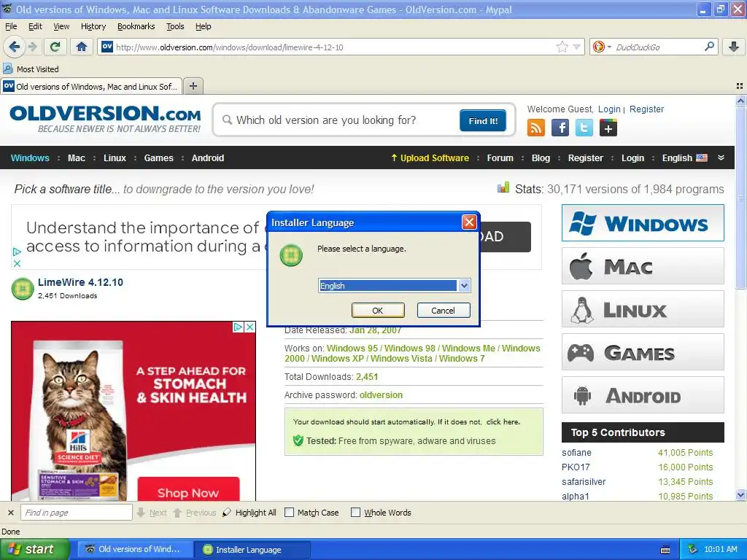Reload the page with the refresh icon
This screenshot has width=747, height=560.
click(55, 47)
